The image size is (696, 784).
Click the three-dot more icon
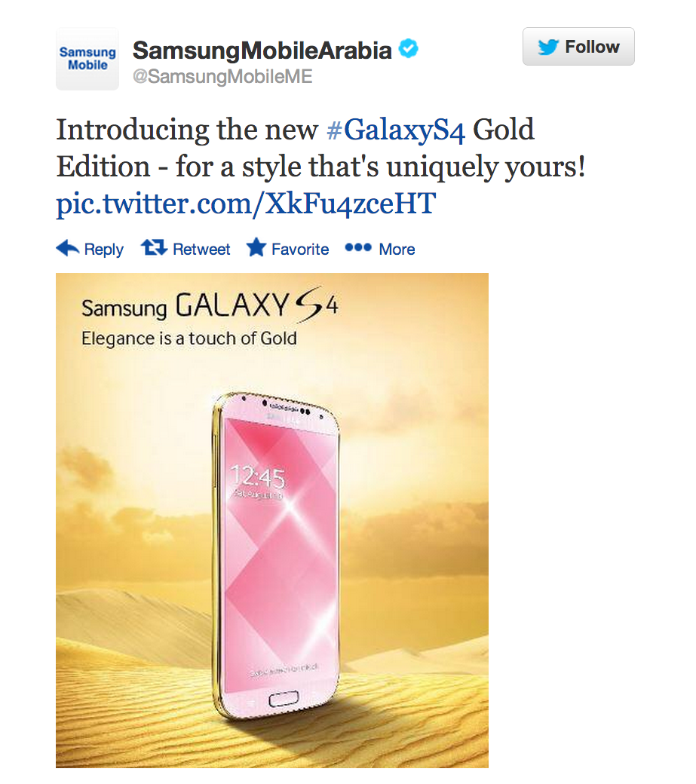click(358, 247)
